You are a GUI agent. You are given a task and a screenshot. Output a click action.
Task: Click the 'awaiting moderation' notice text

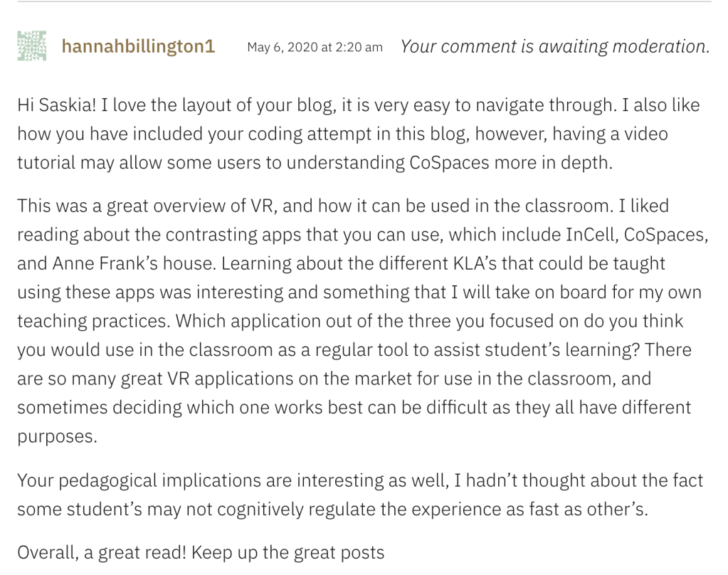coord(555,46)
